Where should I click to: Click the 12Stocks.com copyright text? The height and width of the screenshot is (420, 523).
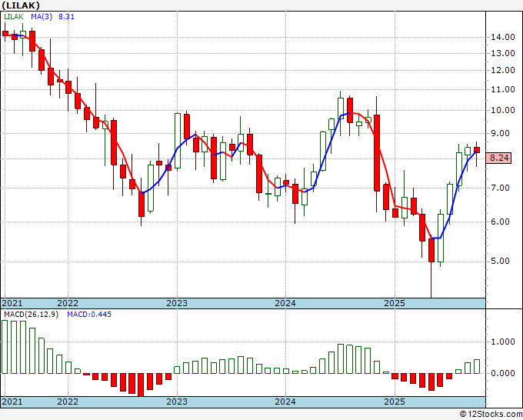click(x=491, y=415)
